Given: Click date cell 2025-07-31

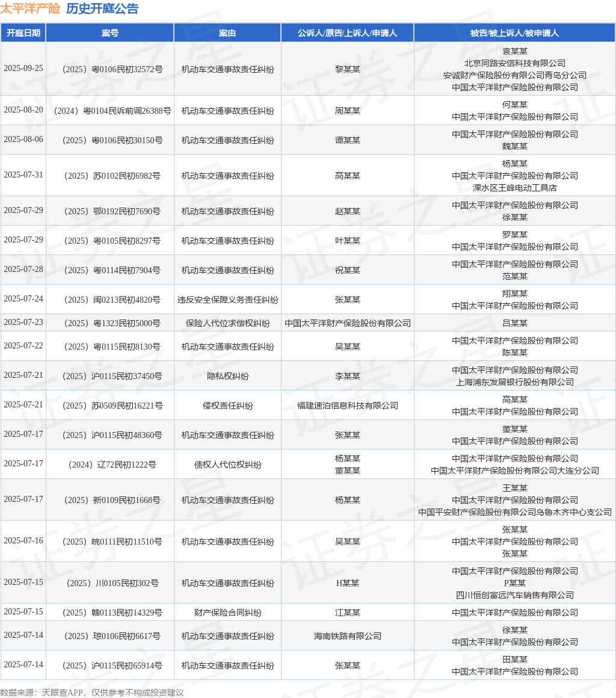Looking at the screenshot, I should point(23,175).
